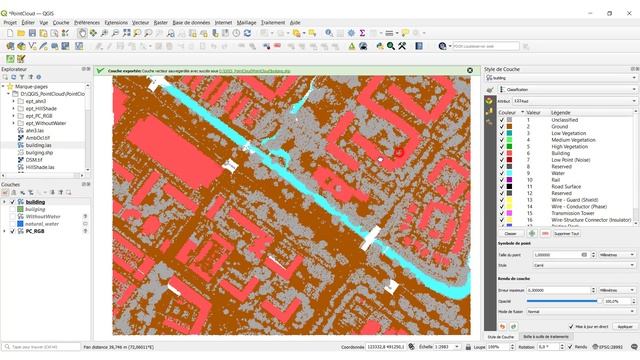Open the Style dropdown showing Carré

[x=584, y=265]
